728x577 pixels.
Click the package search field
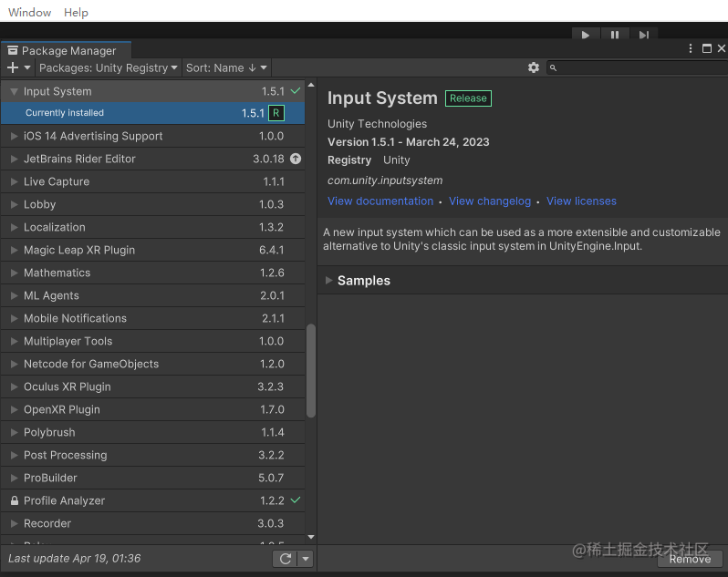(x=637, y=67)
